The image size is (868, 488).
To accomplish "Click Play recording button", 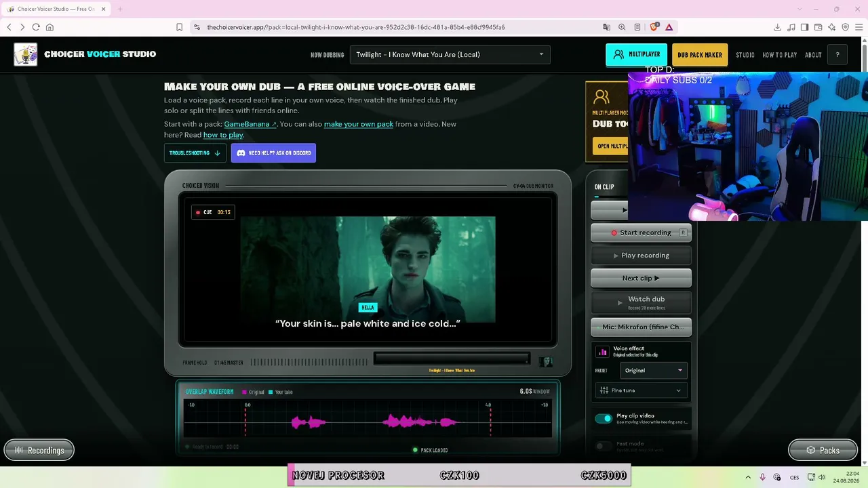I will tap(642, 256).
